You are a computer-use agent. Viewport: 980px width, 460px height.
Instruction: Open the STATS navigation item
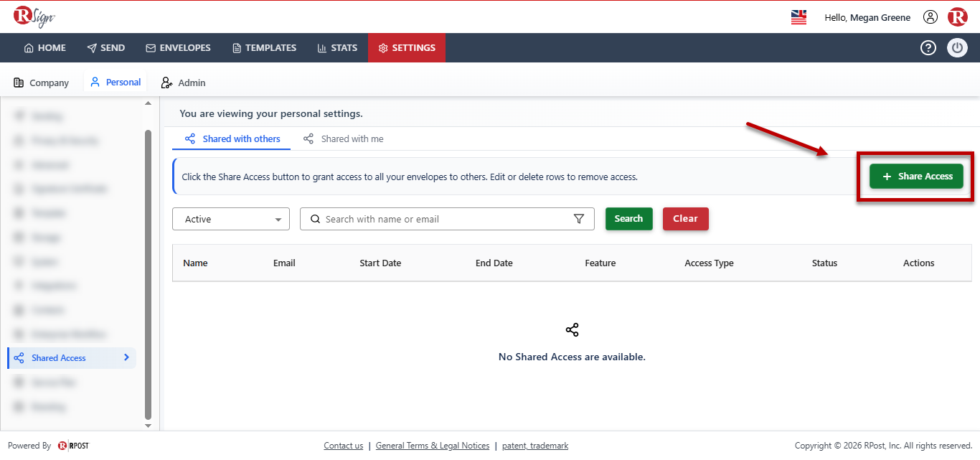[337, 48]
